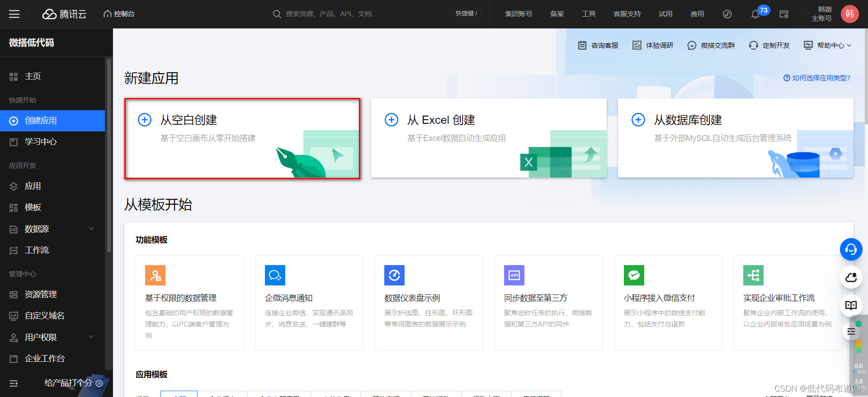
Task: Select 主页 in the sidebar
Action: [x=52, y=76]
